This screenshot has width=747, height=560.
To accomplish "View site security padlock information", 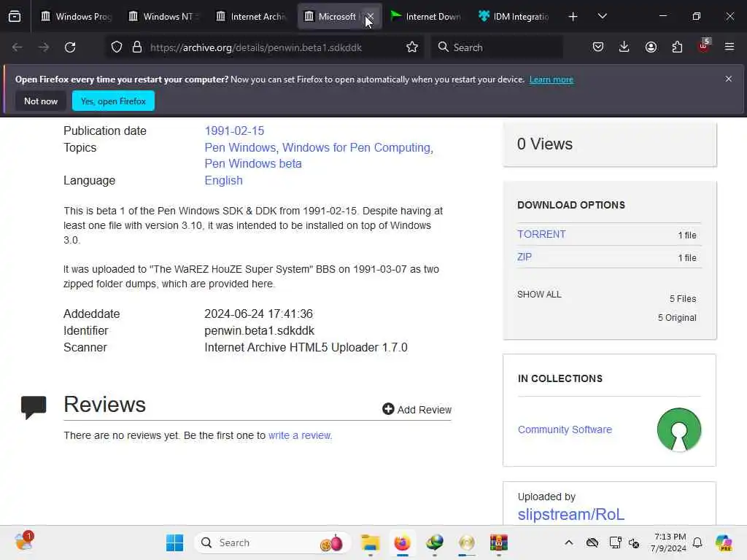I will 137,47.
